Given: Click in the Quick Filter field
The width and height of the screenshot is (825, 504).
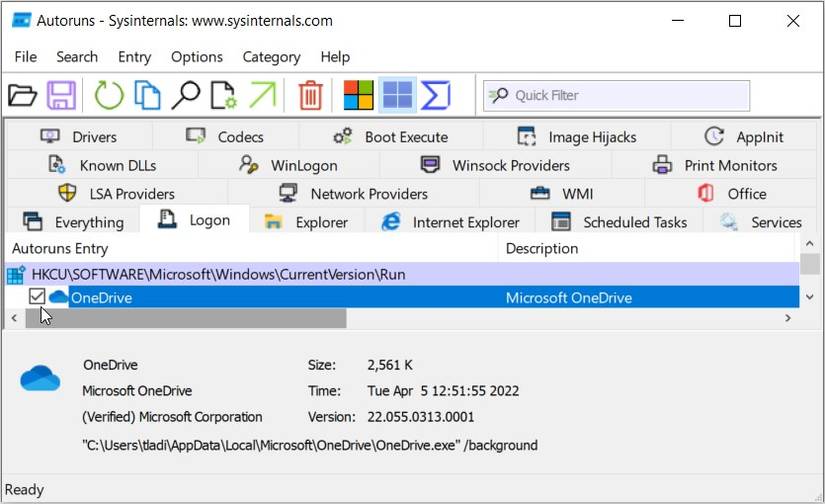Looking at the screenshot, I should point(616,95).
